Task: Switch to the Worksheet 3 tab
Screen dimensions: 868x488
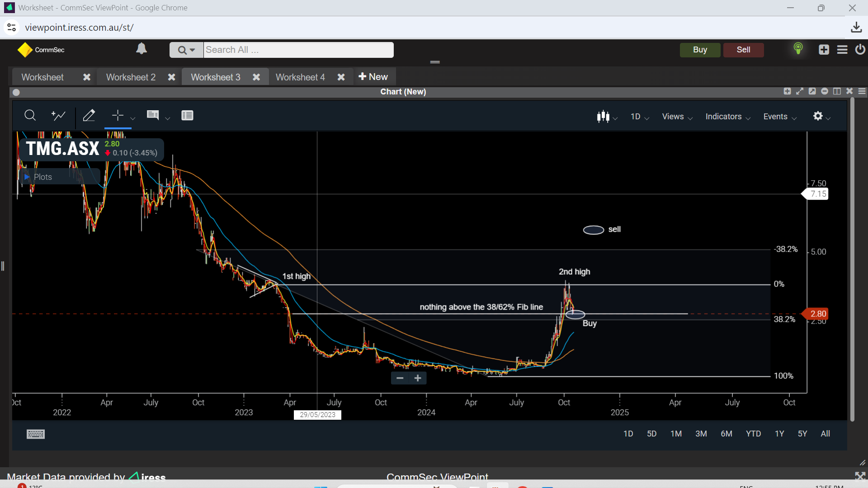Action: point(216,77)
